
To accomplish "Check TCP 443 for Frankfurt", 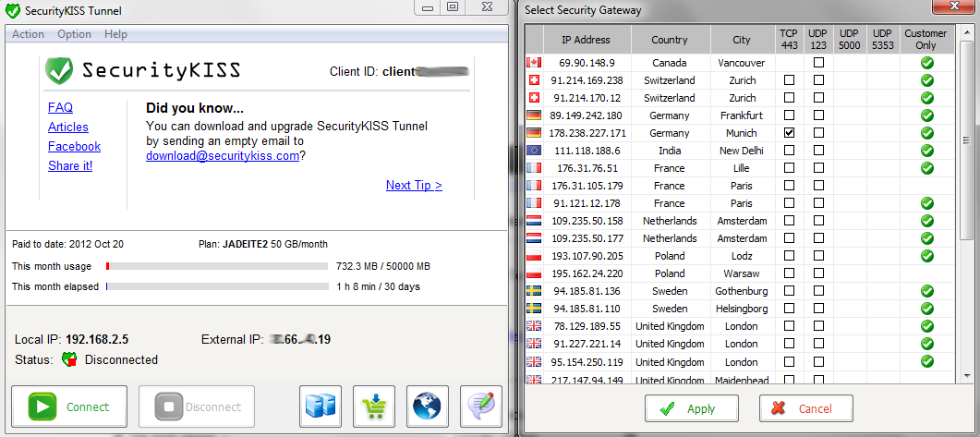I will pyautogui.click(x=790, y=115).
